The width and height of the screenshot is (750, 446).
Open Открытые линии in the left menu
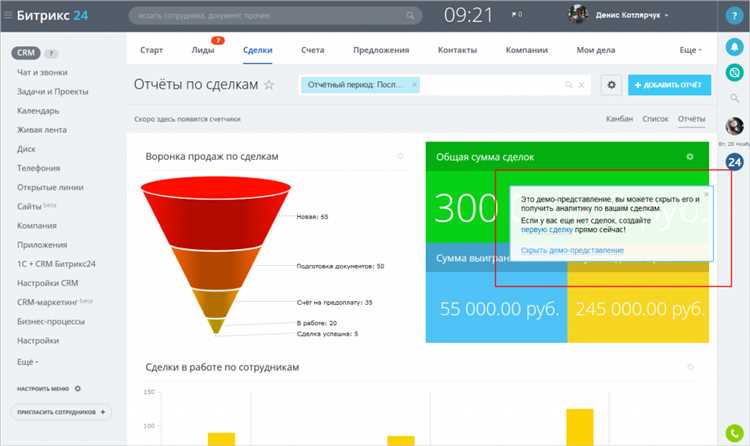click(x=50, y=187)
